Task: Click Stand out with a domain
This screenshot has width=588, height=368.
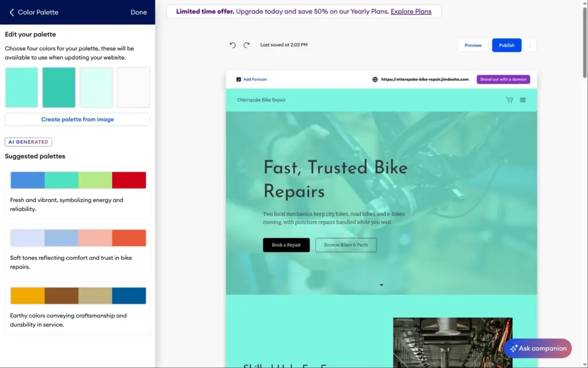Action: click(x=503, y=79)
